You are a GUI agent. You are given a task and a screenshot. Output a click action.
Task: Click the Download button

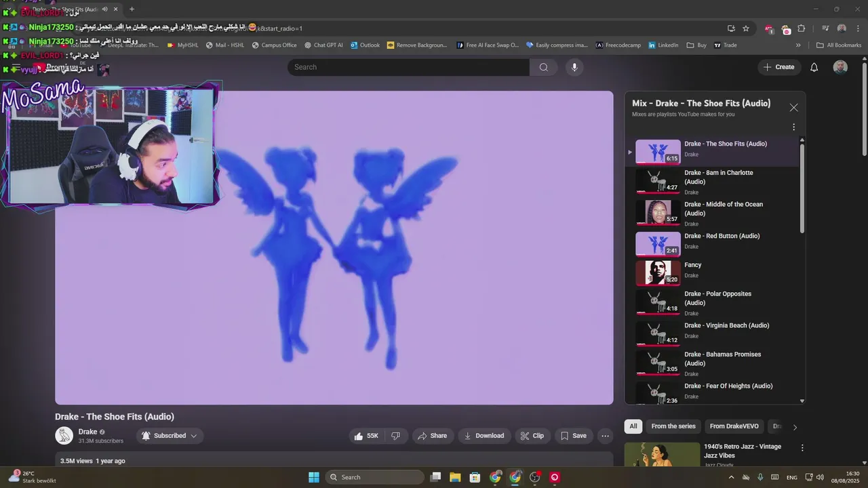tap(484, 436)
